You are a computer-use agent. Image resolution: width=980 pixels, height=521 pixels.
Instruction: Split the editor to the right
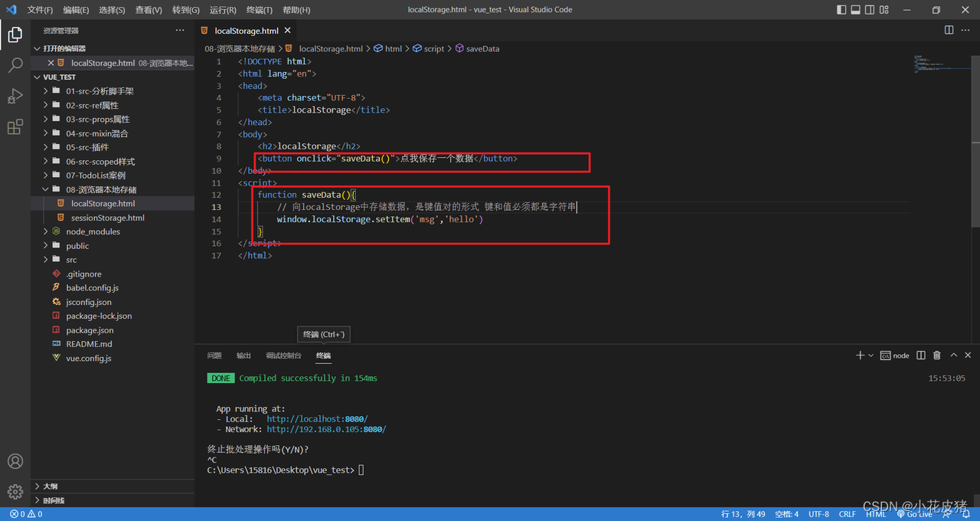[949, 30]
